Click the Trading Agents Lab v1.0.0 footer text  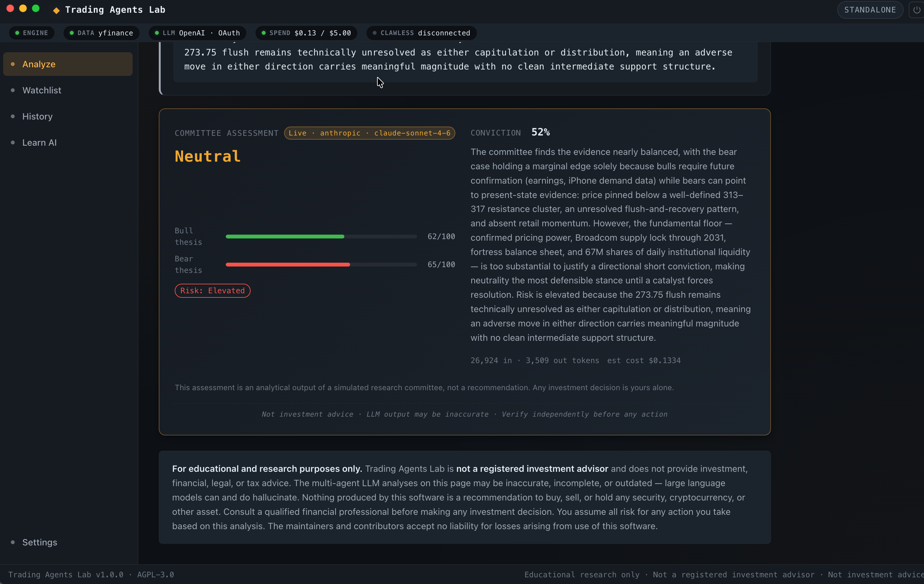91,575
